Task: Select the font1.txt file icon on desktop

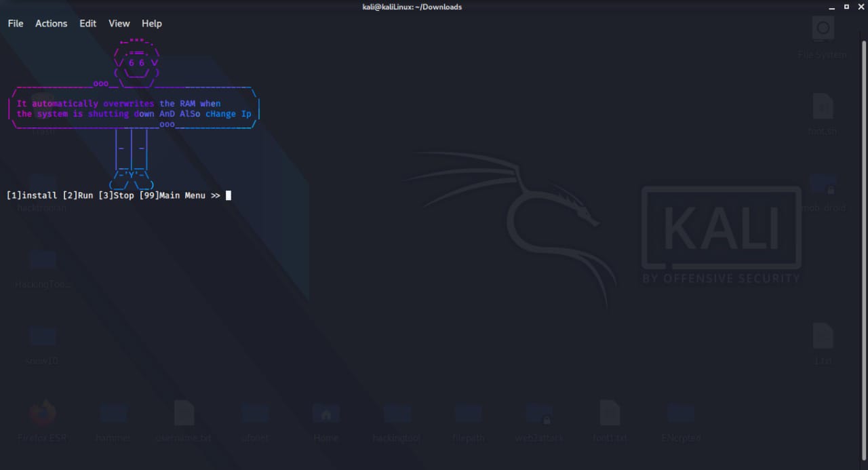Action: click(x=610, y=413)
